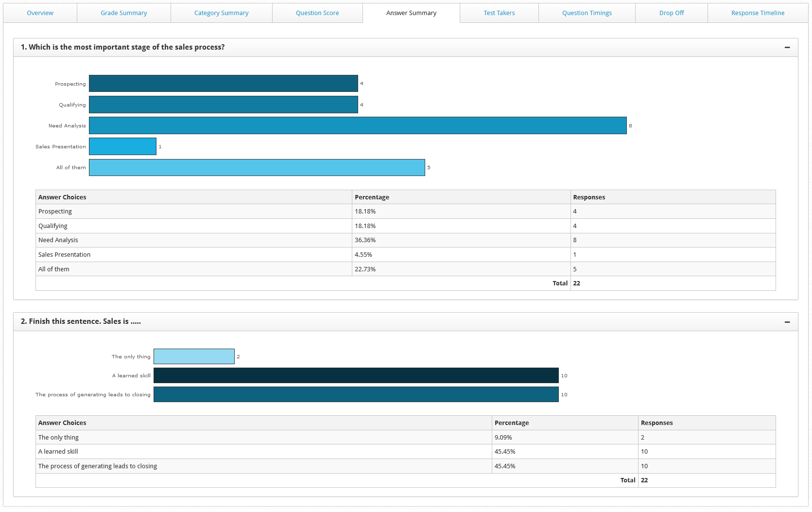Image resolution: width=812 pixels, height=512 pixels.
Task: Open the Overview tab
Action: (40, 13)
